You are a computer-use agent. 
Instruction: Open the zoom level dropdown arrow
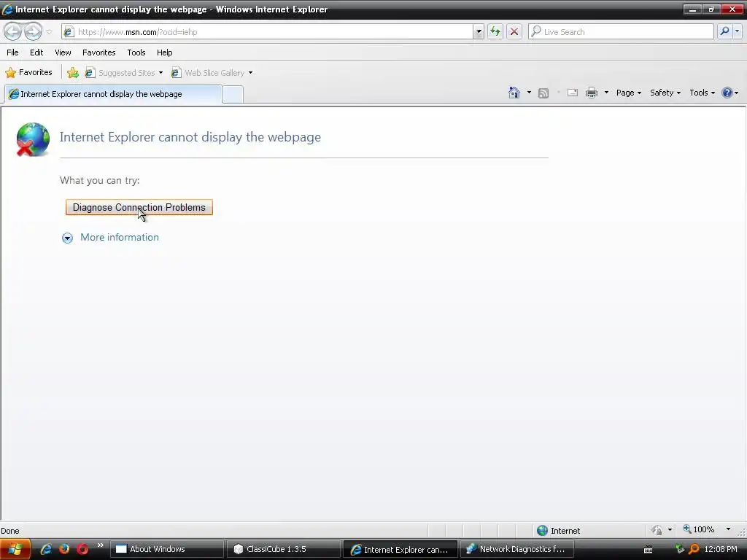tap(728, 529)
